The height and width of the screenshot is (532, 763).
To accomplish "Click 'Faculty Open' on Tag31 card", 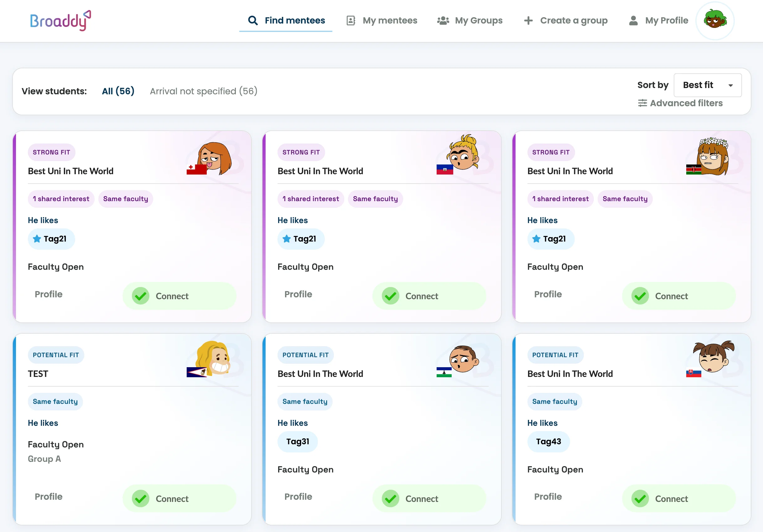I will coord(305,469).
